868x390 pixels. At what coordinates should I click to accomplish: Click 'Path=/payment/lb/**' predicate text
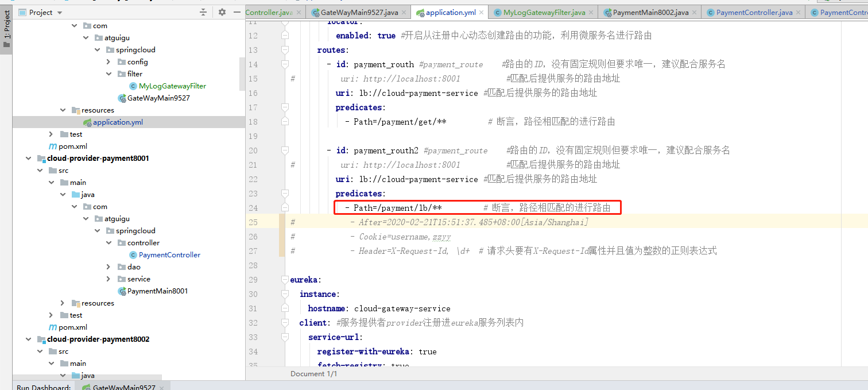click(x=397, y=208)
